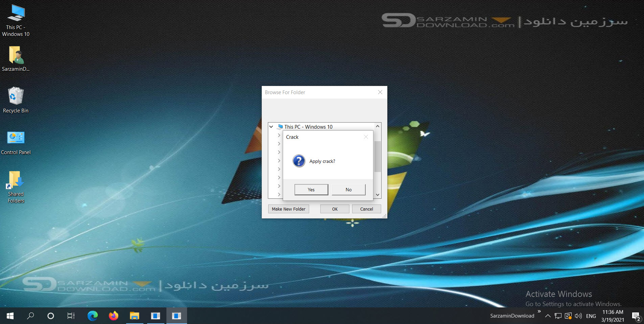The width and height of the screenshot is (644, 324).
Task: Select This PC - Windows 10 desktop icon
Action: 16,20
